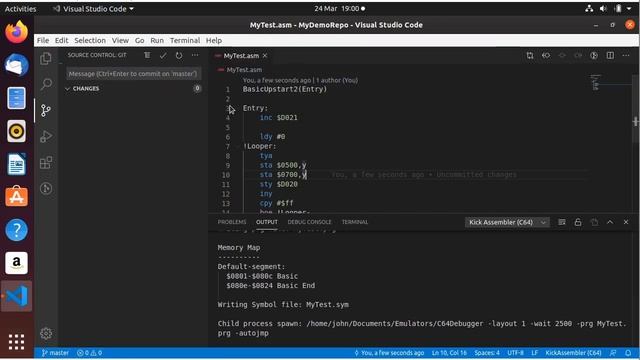
Task: Open the Terminal menu
Action: click(185, 40)
